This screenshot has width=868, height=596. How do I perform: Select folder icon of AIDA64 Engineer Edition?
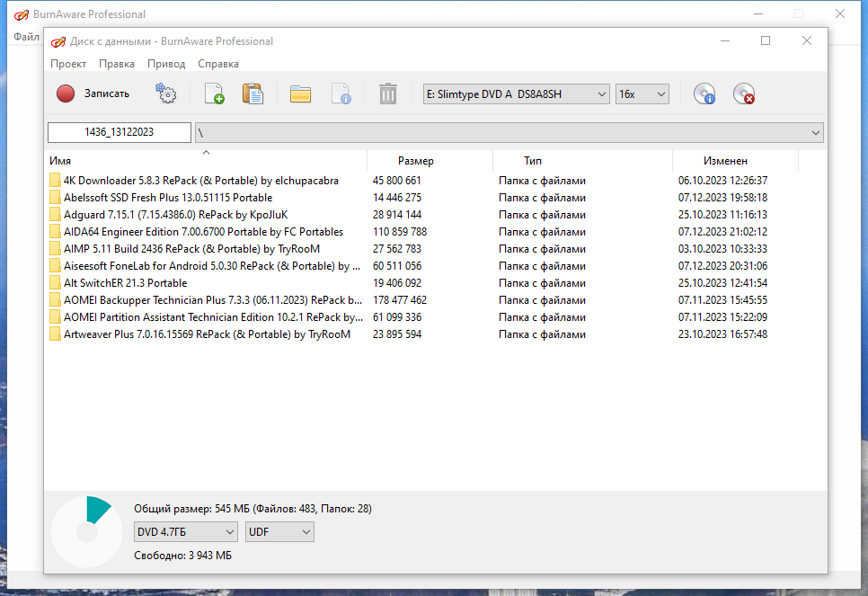55,232
